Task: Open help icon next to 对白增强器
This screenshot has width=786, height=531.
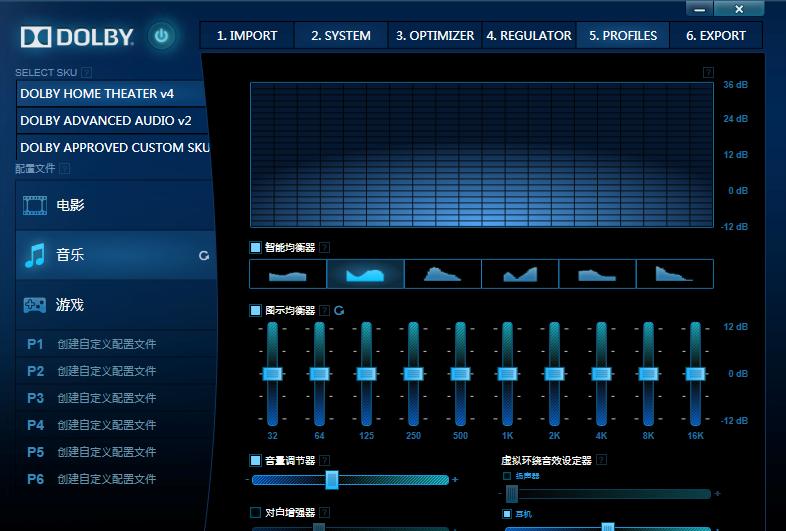Action: point(325,512)
